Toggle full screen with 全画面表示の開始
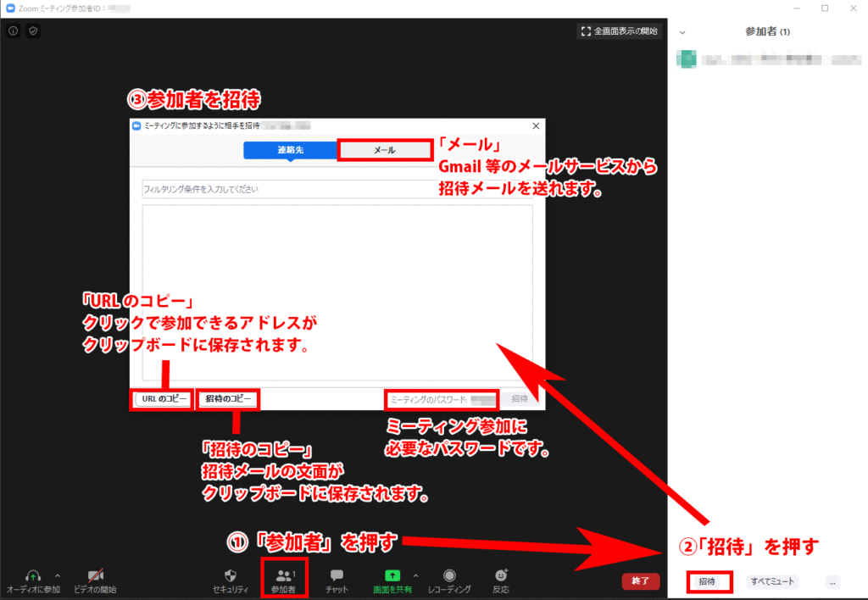Viewport: 868px width, 600px height. [619, 31]
